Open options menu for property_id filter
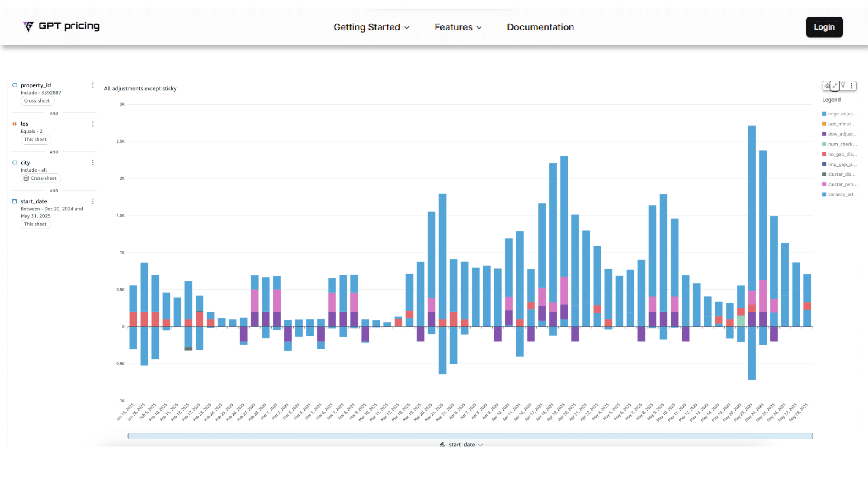The height and width of the screenshot is (488, 868). 93,85
